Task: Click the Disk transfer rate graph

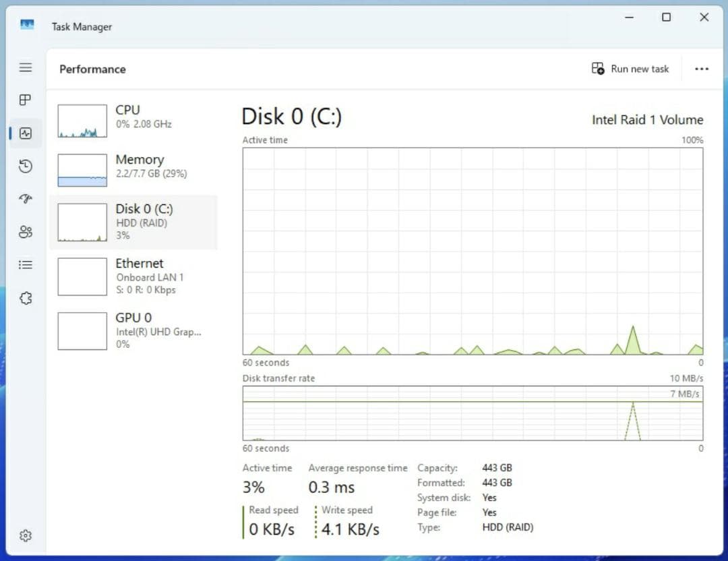Action: pos(472,415)
